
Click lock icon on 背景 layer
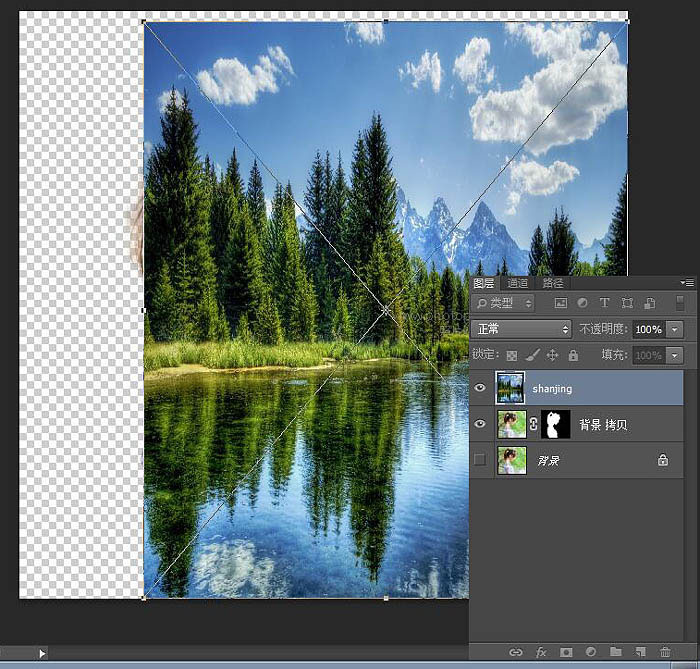pos(663,460)
